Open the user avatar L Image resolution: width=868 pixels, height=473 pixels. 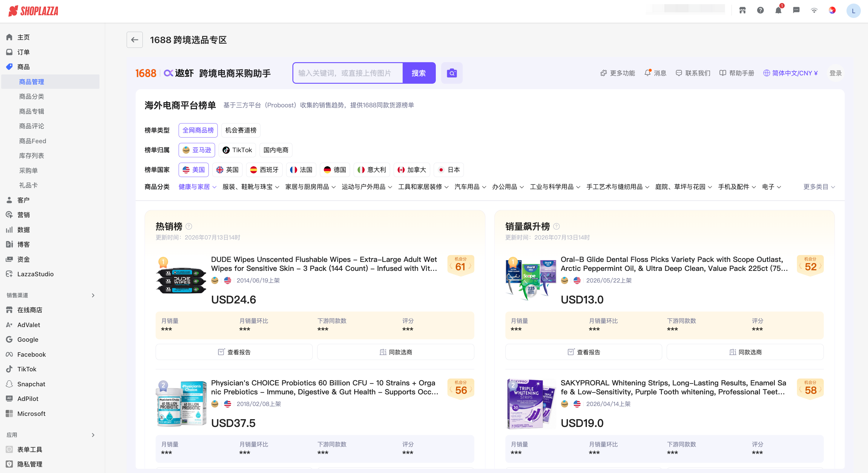[x=853, y=11]
